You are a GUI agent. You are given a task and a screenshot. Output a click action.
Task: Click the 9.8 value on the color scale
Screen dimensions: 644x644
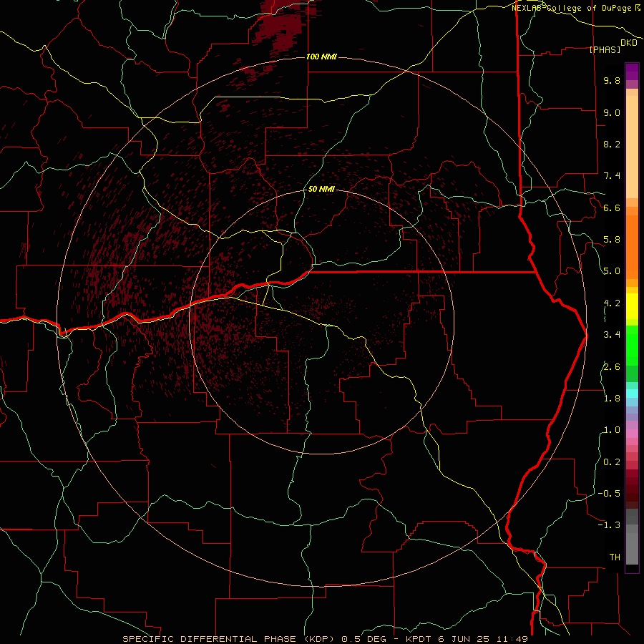[612, 80]
